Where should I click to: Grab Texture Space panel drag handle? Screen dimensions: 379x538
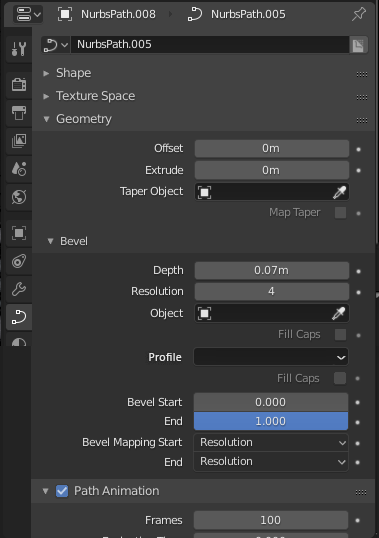tap(362, 97)
